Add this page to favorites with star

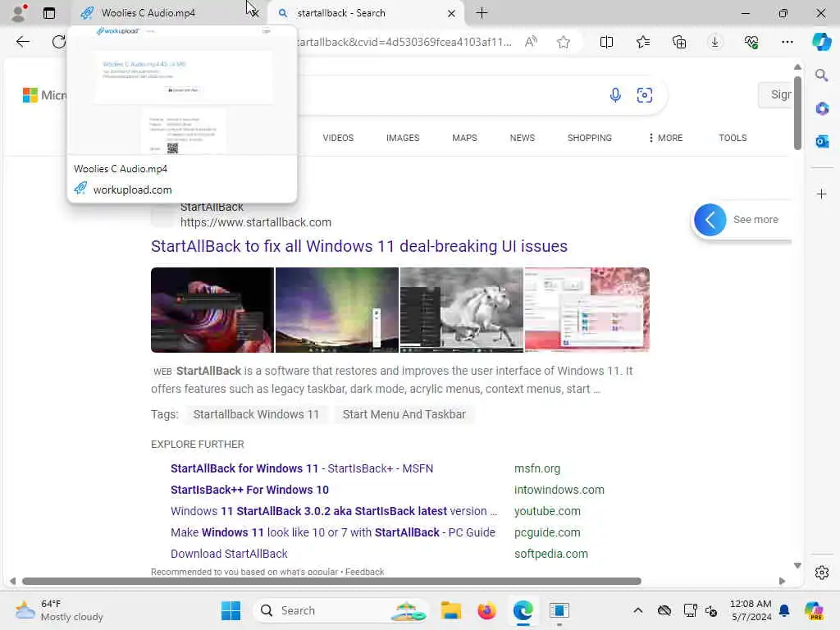coord(563,42)
